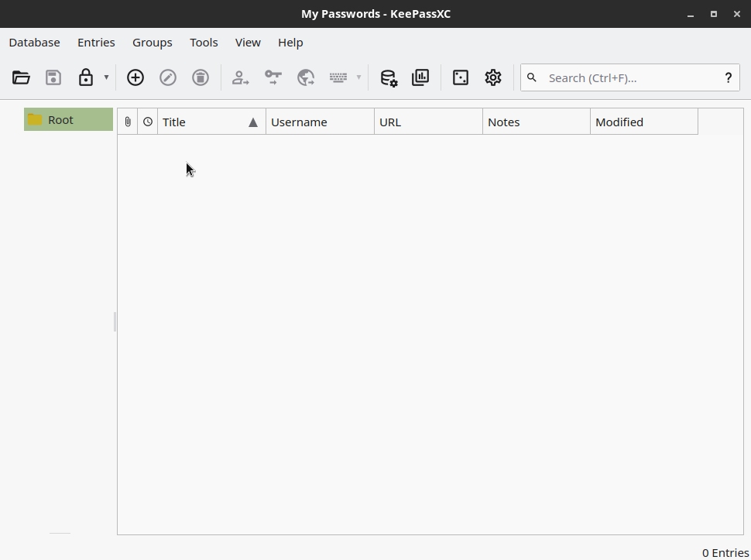The image size is (751, 560).
Task: Open Database settings icon
Action: tap(389, 77)
